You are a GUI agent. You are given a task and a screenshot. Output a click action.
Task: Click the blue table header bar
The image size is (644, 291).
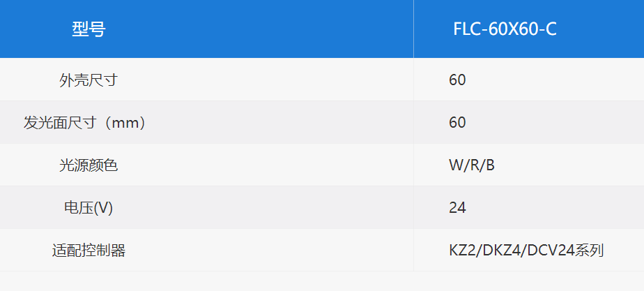[322, 29]
